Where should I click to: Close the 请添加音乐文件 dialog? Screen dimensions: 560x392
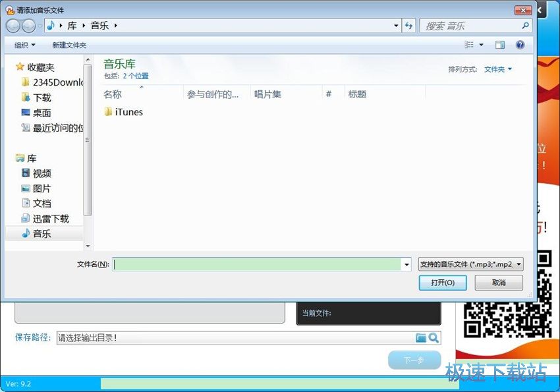pyautogui.click(x=523, y=11)
